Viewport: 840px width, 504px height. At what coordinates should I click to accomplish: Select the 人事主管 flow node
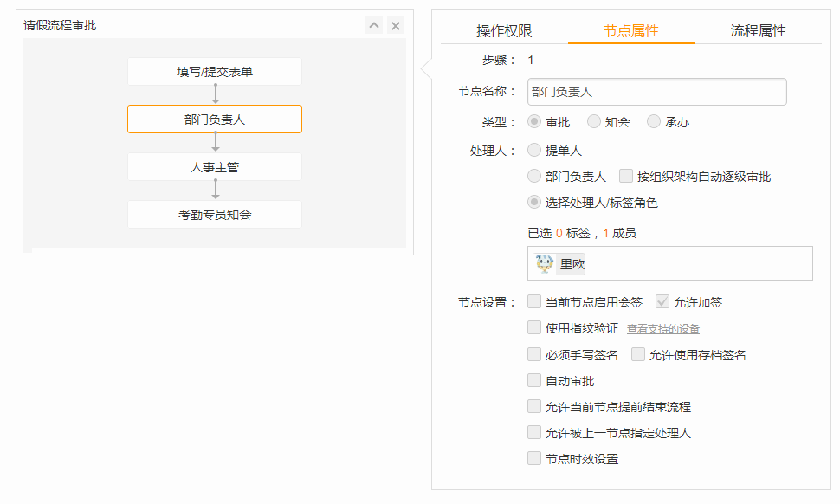215,167
